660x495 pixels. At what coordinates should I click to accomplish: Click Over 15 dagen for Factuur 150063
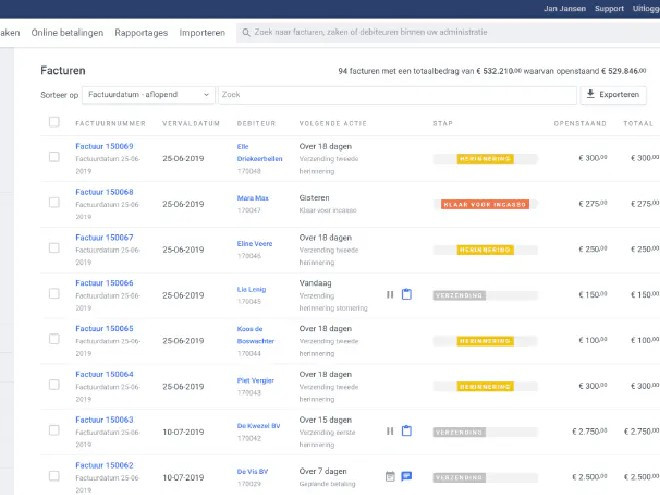(326, 420)
